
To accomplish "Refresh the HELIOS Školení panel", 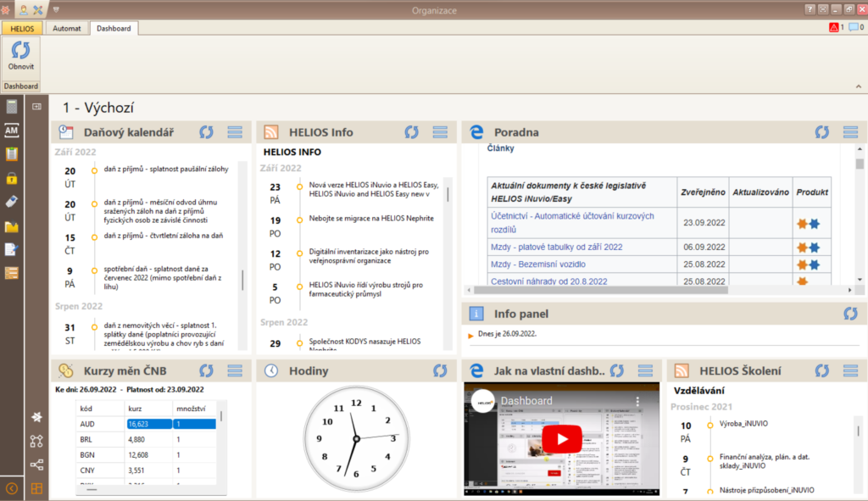I will click(822, 371).
